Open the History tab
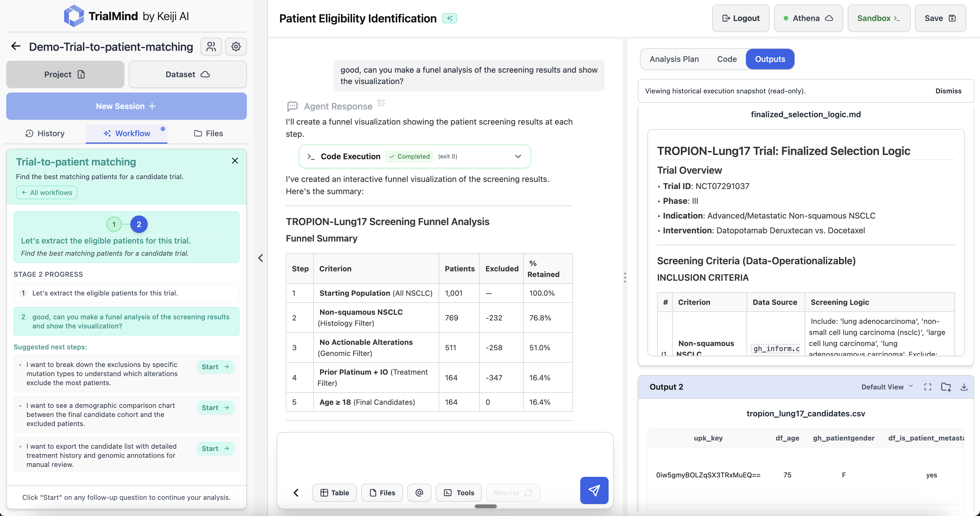The image size is (980, 516). coord(45,134)
